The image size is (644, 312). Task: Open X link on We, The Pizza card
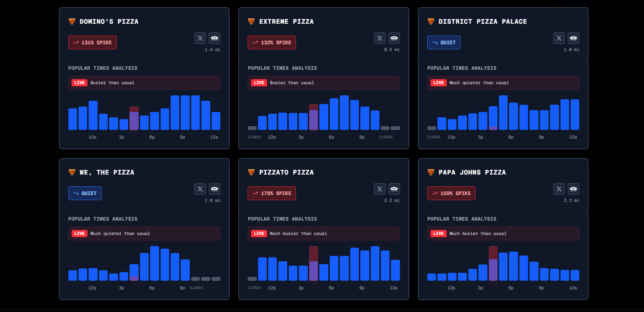[200, 189]
